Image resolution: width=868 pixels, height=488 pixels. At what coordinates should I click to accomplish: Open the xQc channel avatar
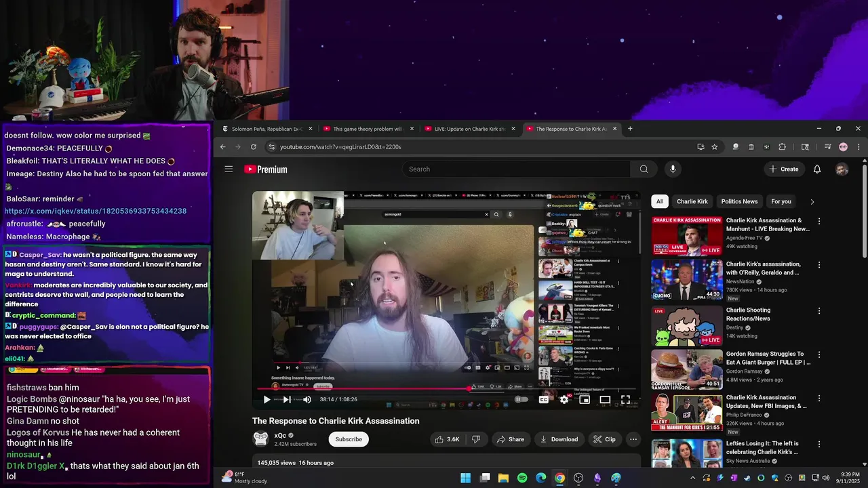tap(260, 439)
